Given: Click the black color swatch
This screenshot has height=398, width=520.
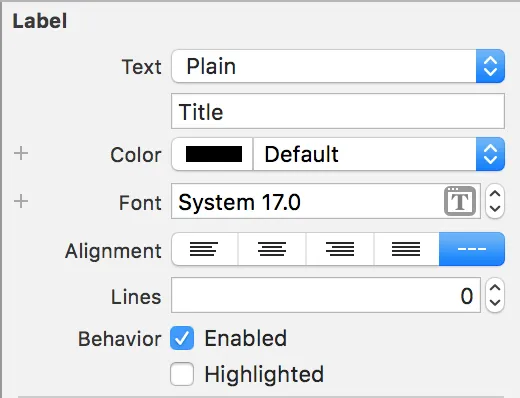Looking at the screenshot, I should (x=214, y=154).
